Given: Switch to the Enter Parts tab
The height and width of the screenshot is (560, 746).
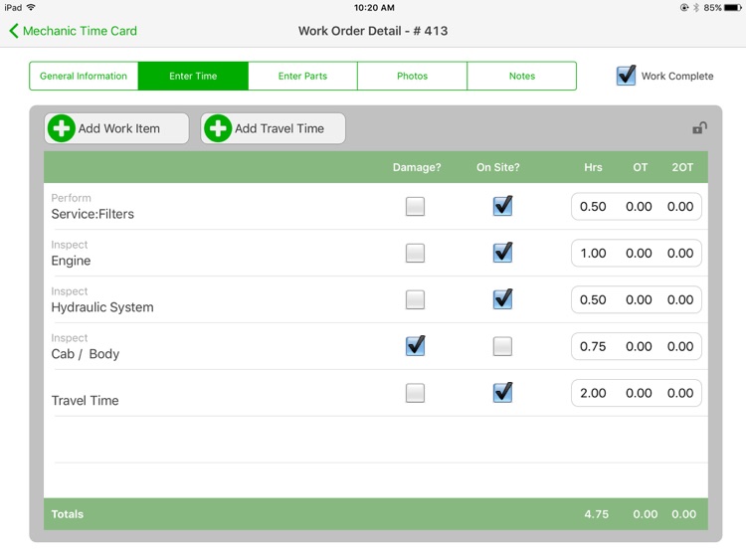Looking at the screenshot, I should click(302, 76).
